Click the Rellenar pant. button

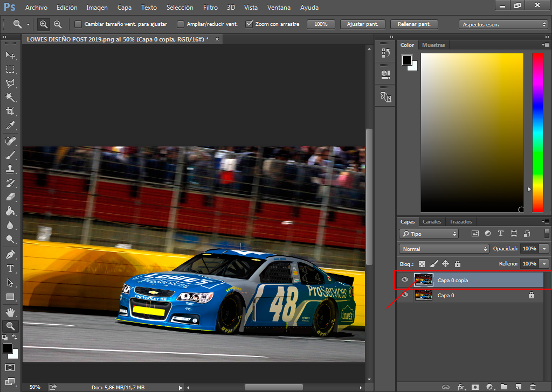(414, 24)
